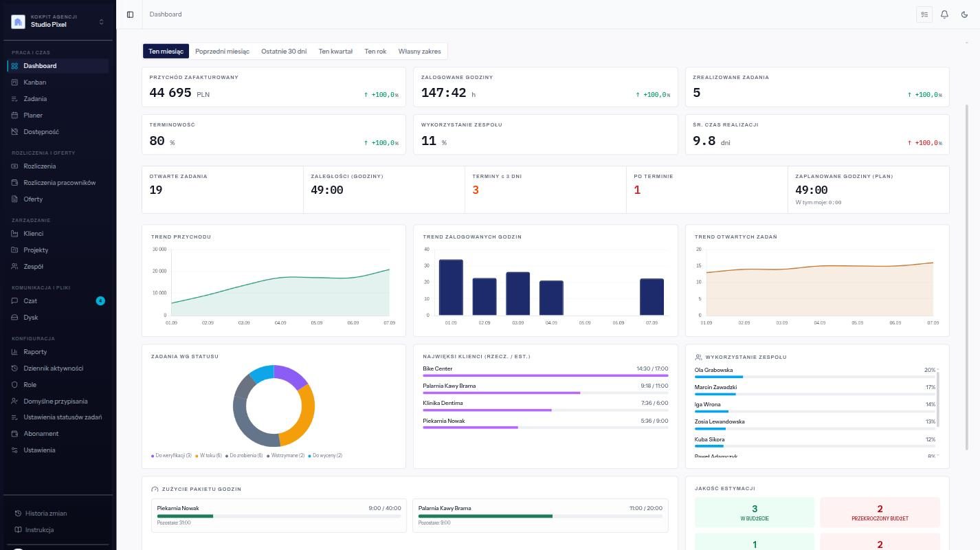980x550 pixels.
Task: Click the Studio Pixel logo icon
Action: click(18, 22)
